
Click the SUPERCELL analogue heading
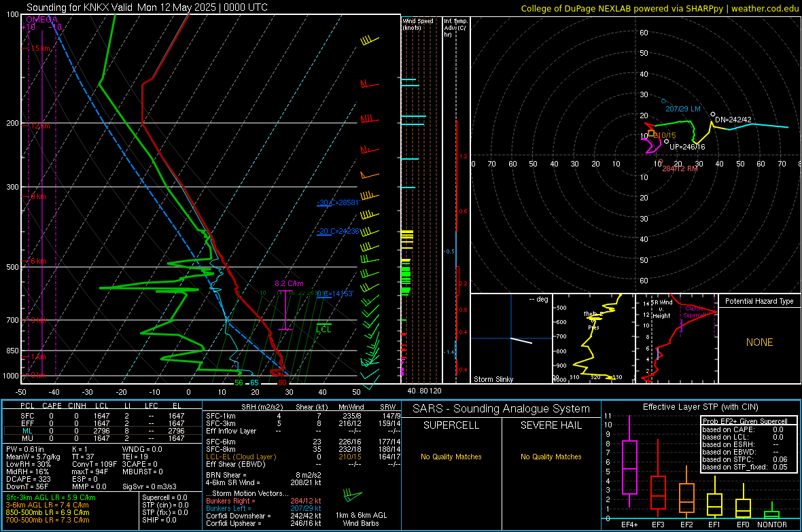click(x=451, y=425)
